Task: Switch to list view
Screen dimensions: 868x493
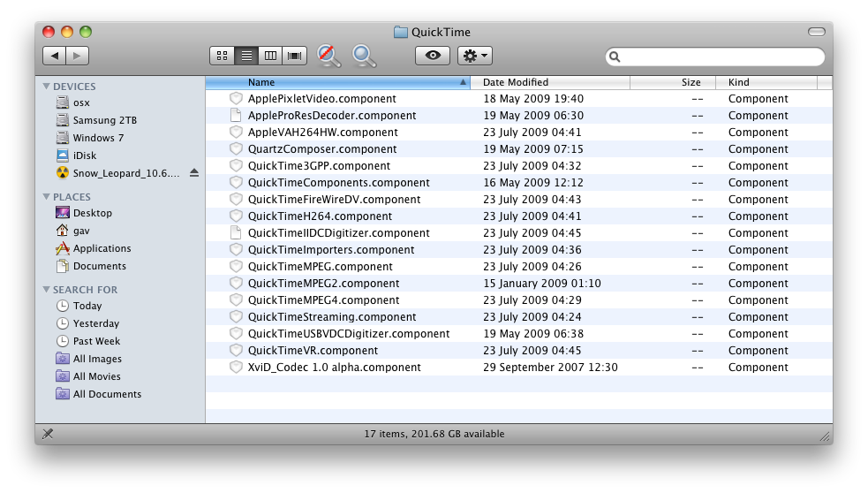Action: point(246,56)
